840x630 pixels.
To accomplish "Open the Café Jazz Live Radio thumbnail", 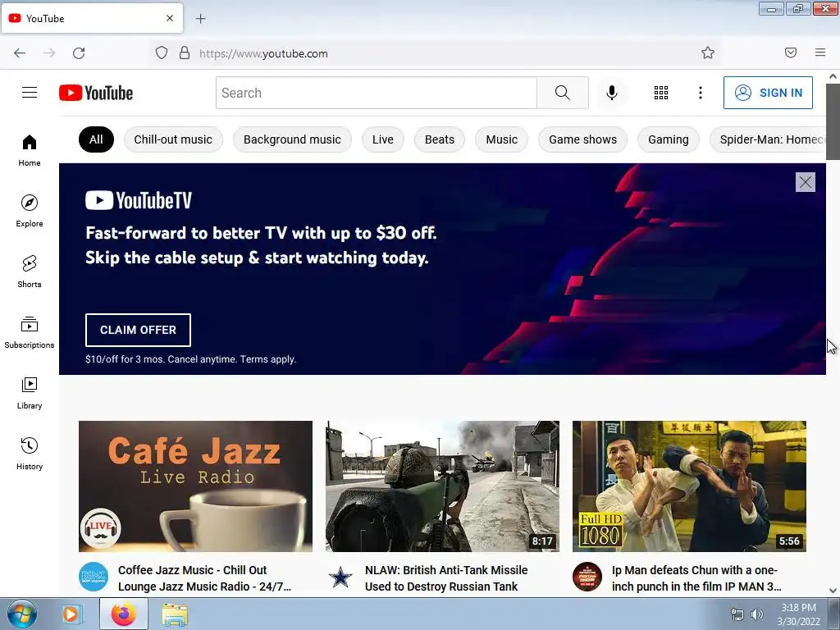I will [195, 486].
